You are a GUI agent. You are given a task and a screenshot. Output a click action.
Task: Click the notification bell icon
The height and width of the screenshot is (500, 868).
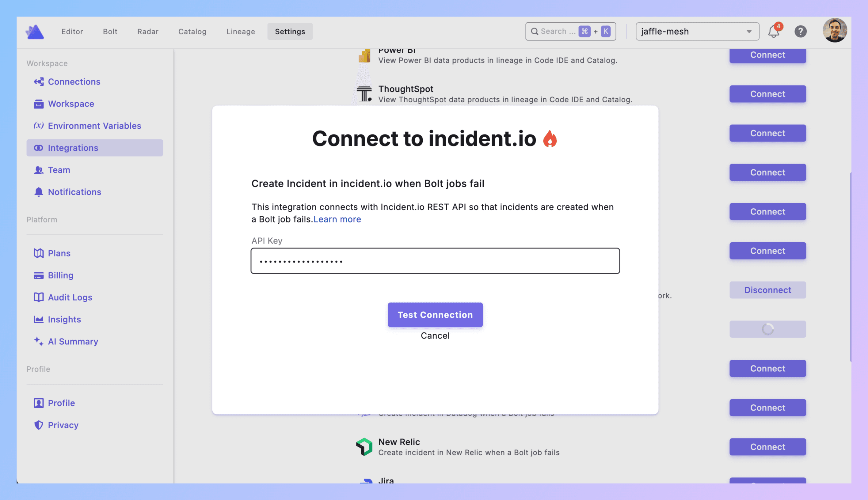click(x=773, y=32)
